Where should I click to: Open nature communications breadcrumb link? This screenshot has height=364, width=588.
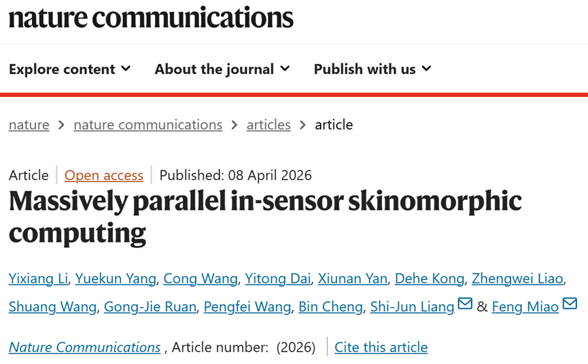tap(148, 125)
